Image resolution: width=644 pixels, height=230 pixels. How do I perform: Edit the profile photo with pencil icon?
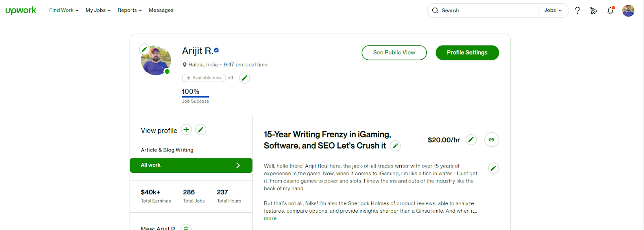click(x=144, y=50)
